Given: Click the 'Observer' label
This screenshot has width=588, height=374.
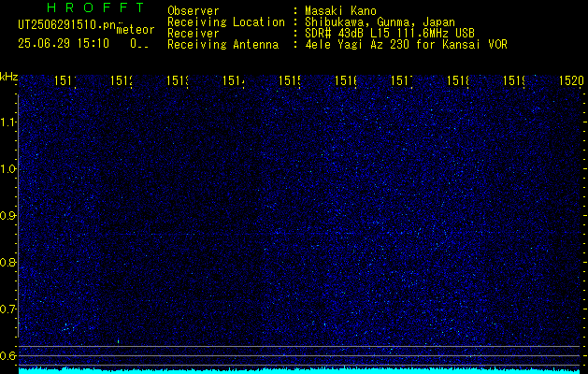Looking at the screenshot, I should click(194, 11).
